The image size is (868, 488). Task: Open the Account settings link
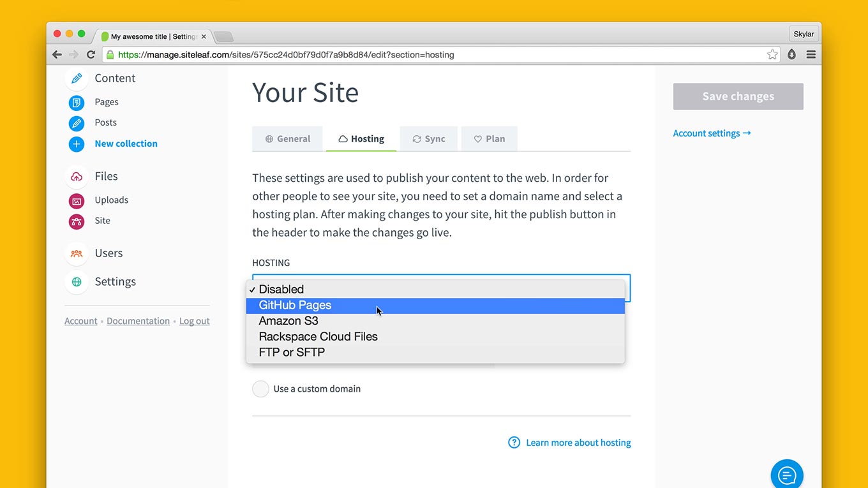click(712, 133)
